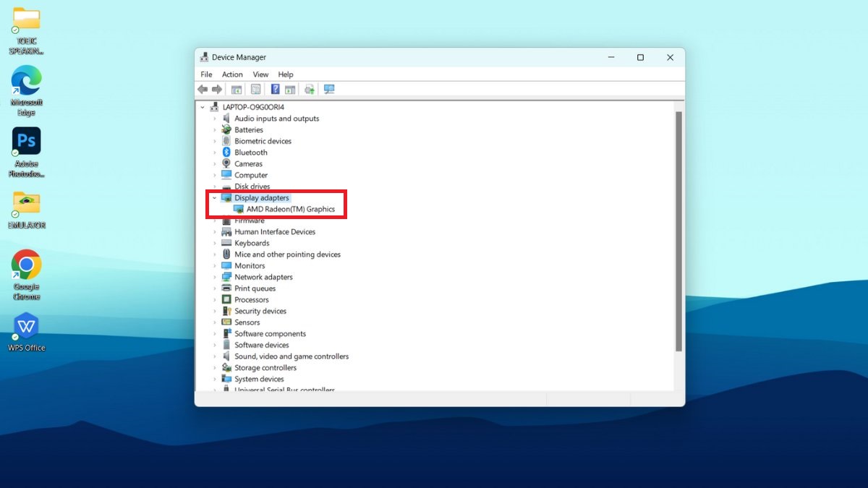Select the Adobe Photoshop desktop shortcut
Image resolution: width=868 pixels, height=488 pixels.
(26, 142)
